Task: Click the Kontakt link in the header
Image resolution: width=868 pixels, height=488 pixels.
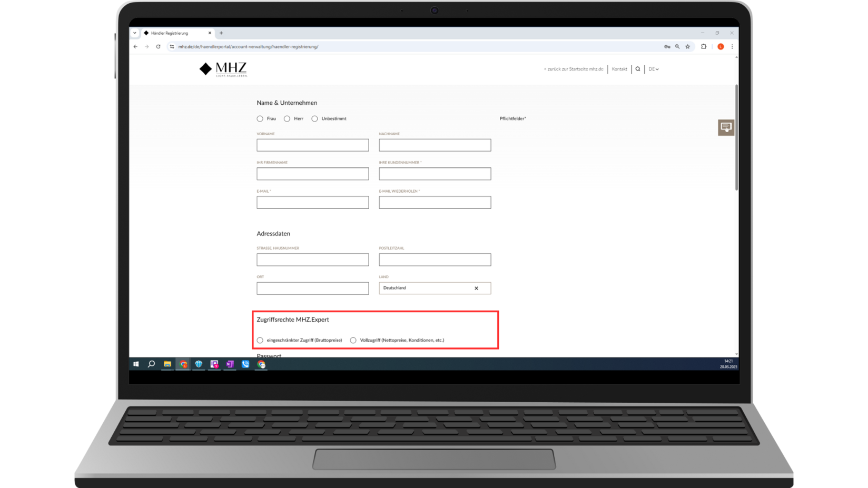Action: 619,69
